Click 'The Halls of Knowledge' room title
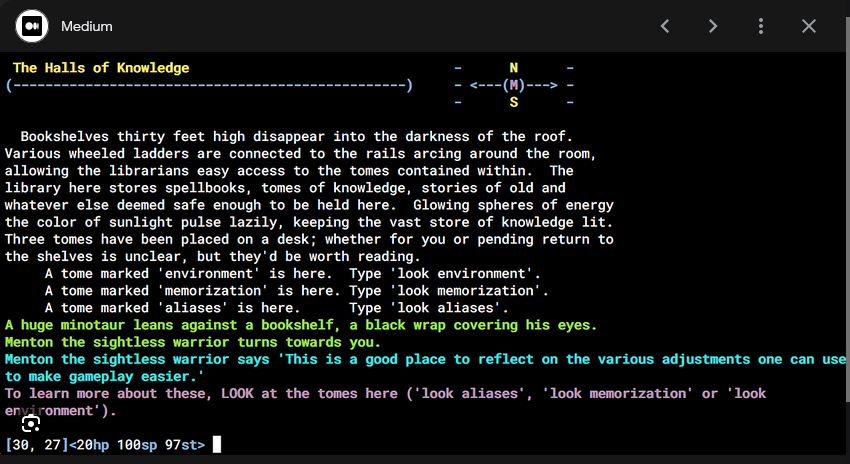The image size is (850, 464). (x=101, y=68)
